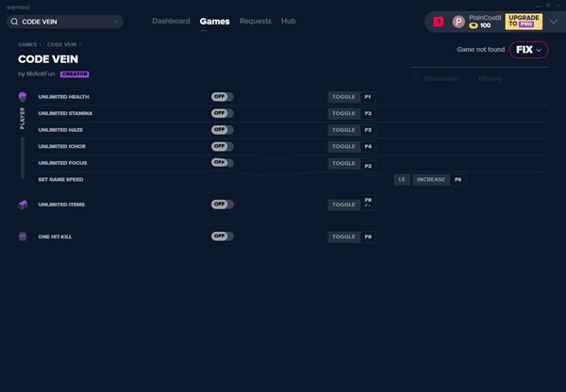The height and width of the screenshot is (392, 566).
Task: Toggle Unlimited Stamina switch
Action: (223, 113)
